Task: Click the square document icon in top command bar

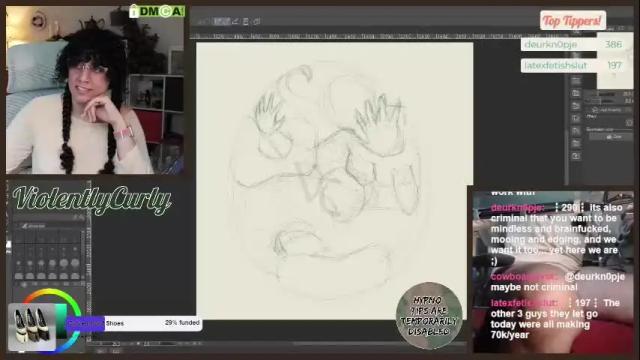Action: tap(246, 21)
